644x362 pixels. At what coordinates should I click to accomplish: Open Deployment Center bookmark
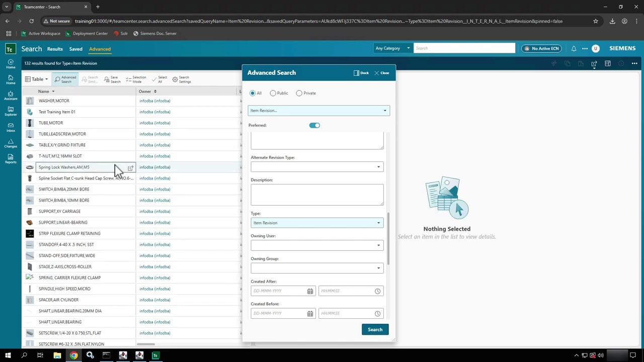click(x=87, y=33)
